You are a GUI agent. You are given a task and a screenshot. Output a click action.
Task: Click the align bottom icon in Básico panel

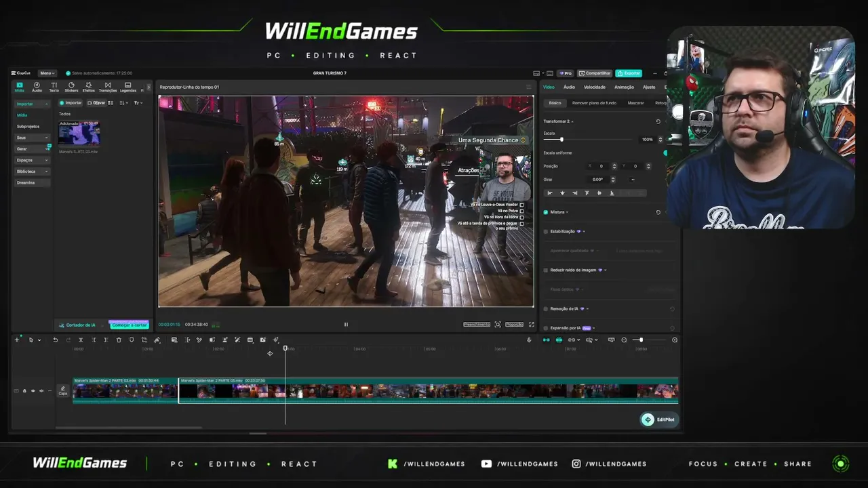click(x=612, y=193)
